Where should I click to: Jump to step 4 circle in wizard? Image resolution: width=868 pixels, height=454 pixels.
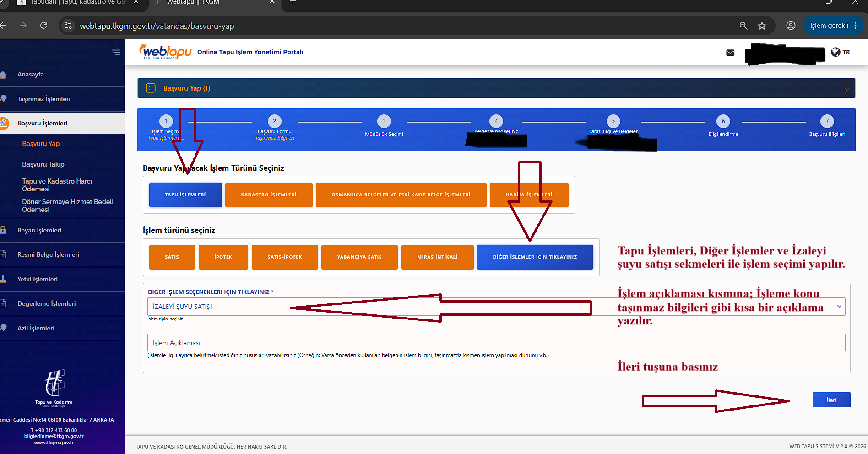496,121
